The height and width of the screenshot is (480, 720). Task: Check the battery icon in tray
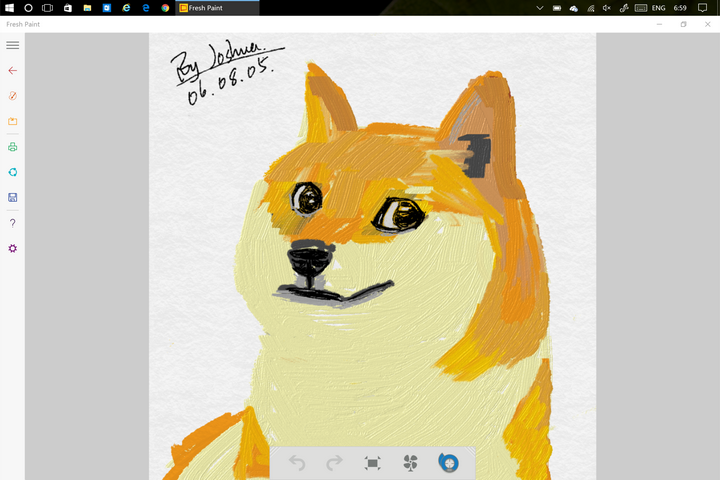557,8
